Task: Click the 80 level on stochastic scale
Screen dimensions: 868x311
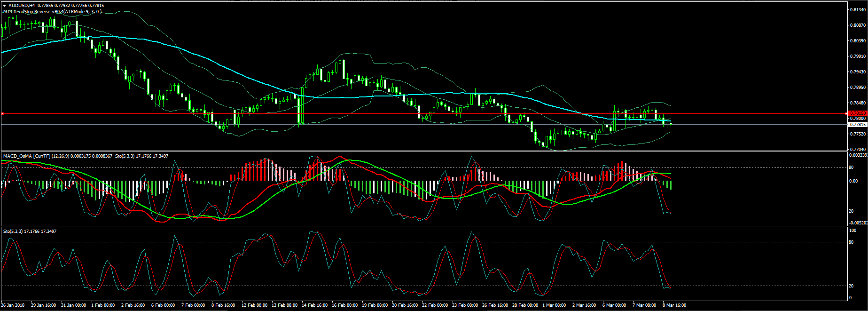Action: (x=851, y=242)
